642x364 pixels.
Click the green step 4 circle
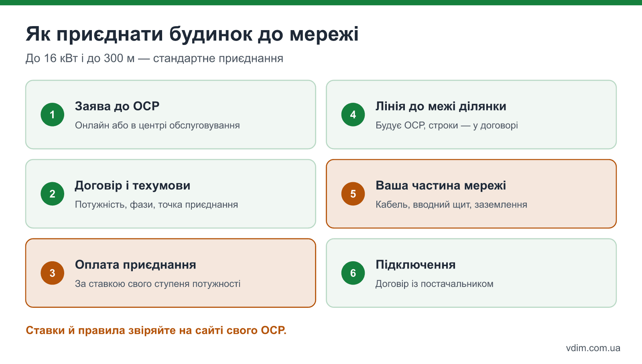[353, 115]
